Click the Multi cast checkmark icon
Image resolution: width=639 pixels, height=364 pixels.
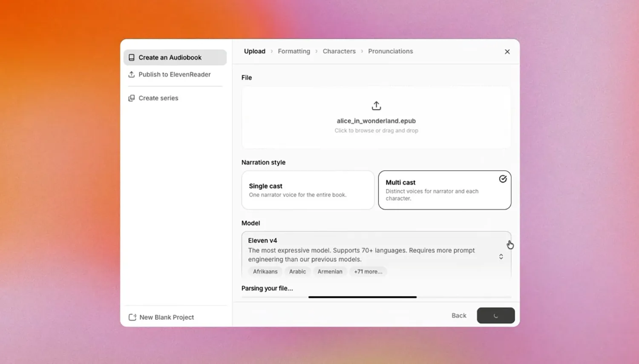pos(503,179)
